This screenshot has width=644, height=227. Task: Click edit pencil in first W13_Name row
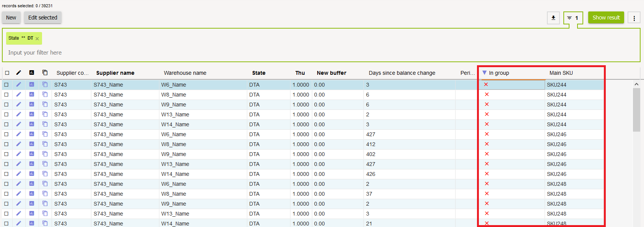[18, 114]
